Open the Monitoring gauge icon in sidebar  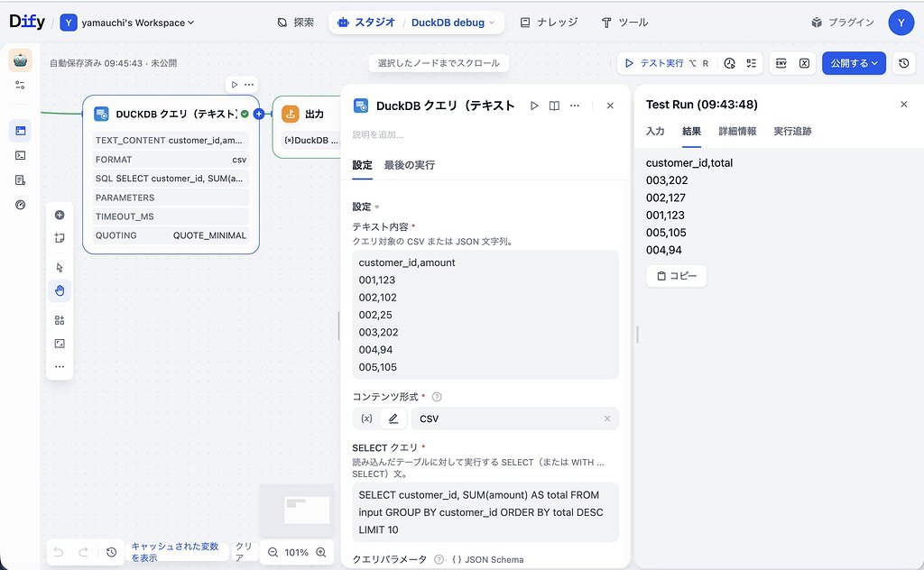pos(20,205)
